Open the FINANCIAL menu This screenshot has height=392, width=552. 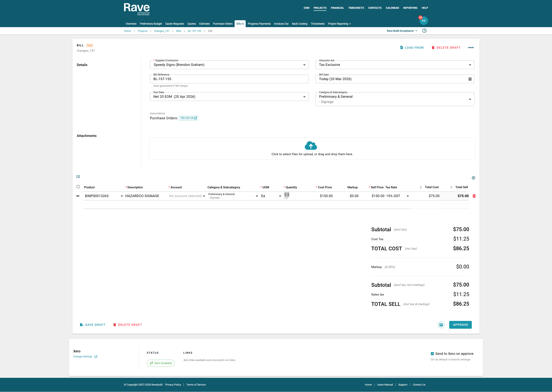[x=337, y=8]
